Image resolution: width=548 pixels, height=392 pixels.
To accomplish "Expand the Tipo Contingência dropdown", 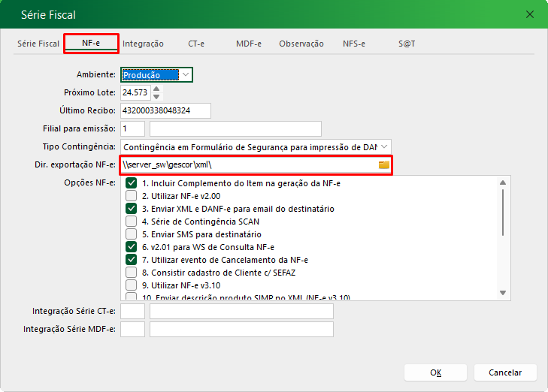I will pos(384,146).
